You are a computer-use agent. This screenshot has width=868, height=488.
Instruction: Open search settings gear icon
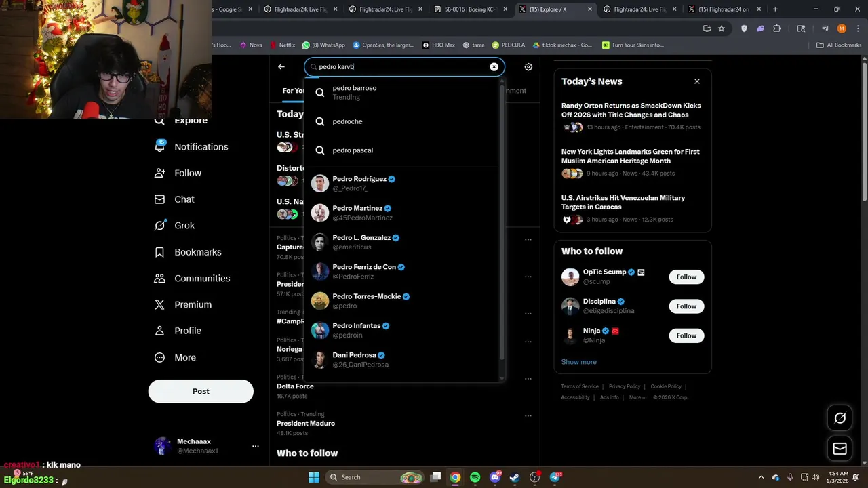528,67
